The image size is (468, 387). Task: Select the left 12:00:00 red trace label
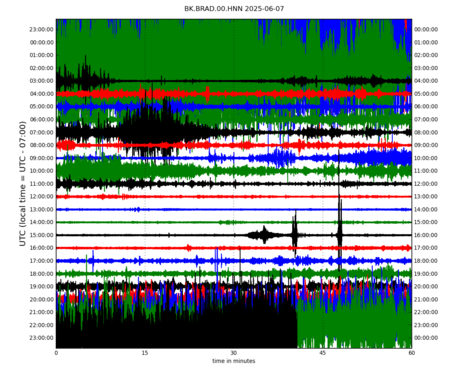click(41, 197)
